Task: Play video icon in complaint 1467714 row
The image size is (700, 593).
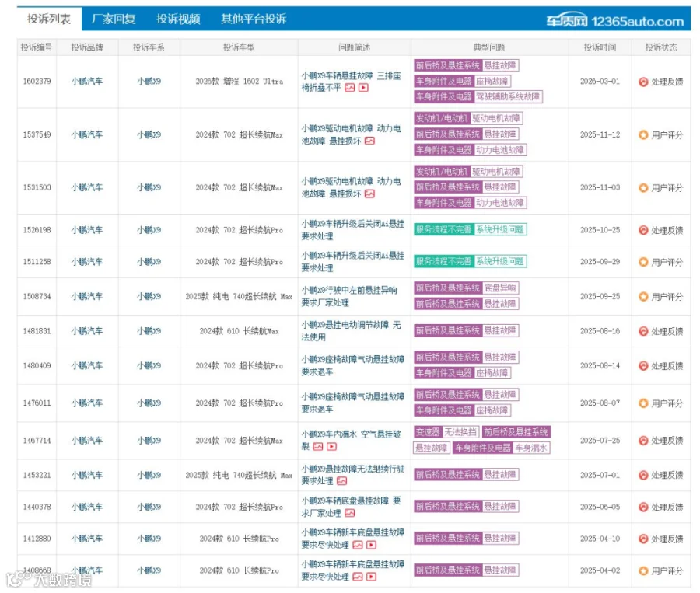Action: [331, 447]
